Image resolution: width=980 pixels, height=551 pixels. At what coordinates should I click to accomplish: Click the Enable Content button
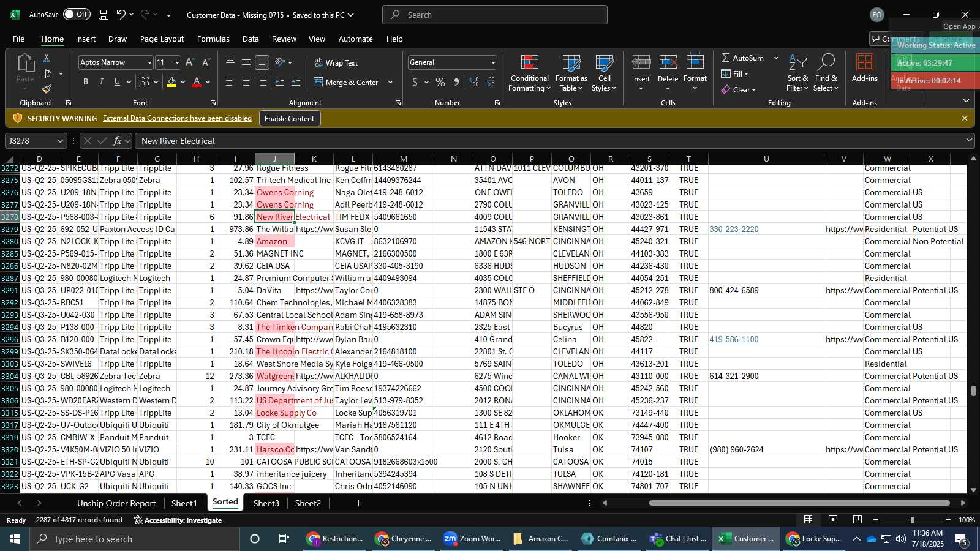289,118
